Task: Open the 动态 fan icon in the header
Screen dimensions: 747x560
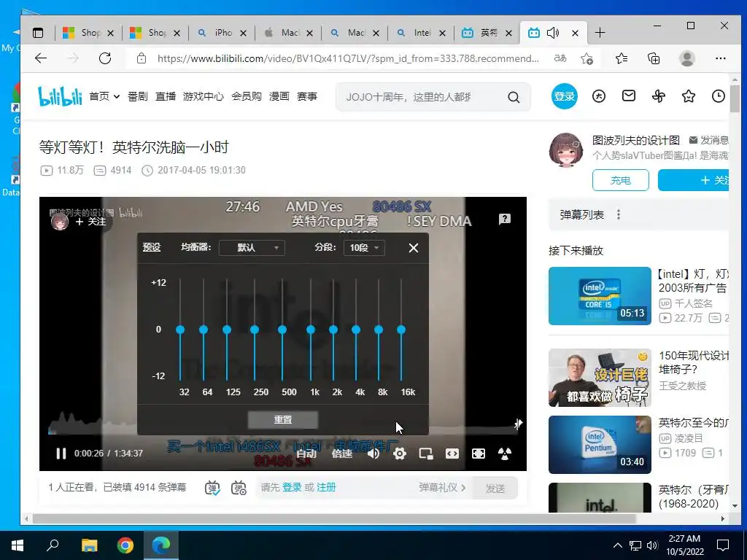Action: point(659,96)
